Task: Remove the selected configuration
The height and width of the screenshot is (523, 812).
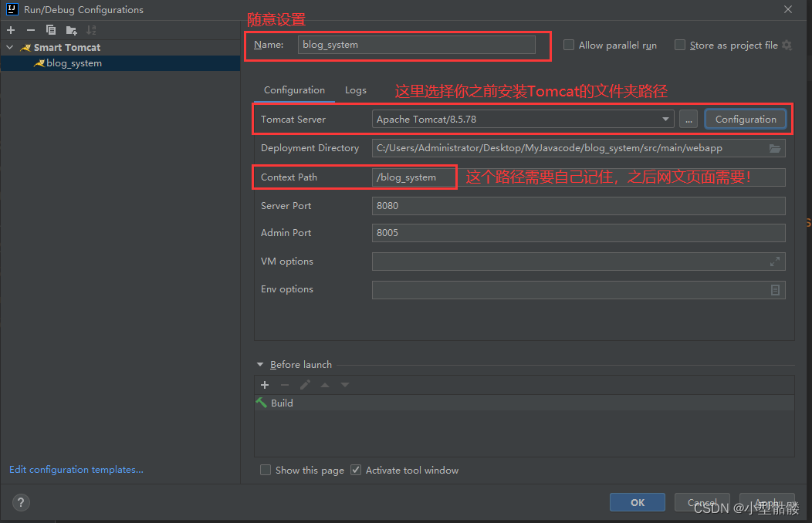Action: [31, 30]
